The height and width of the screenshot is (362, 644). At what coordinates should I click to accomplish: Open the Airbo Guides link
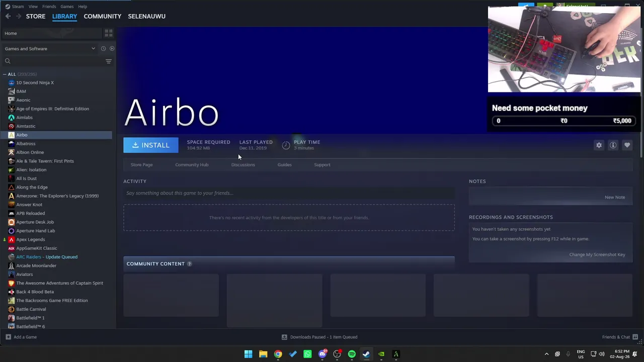pyautogui.click(x=284, y=165)
